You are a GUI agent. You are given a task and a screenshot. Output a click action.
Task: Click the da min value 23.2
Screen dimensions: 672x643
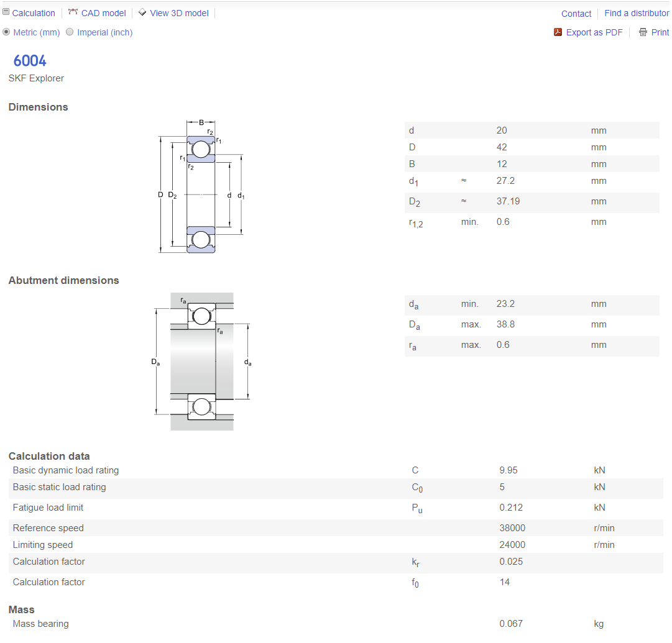[x=505, y=304]
